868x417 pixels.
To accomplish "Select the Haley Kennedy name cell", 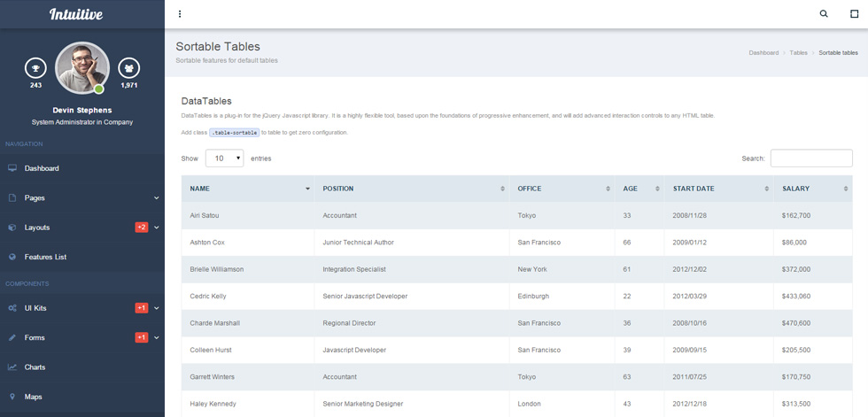I will tap(247, 404).
